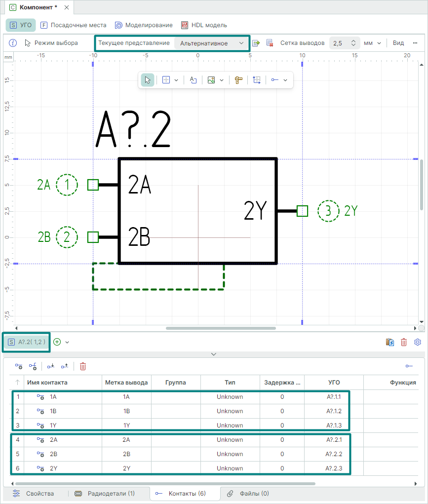Viewport: 428px width, 504px height.
Task: Open symbol settings with the gear icon
Action: (418, 342)
